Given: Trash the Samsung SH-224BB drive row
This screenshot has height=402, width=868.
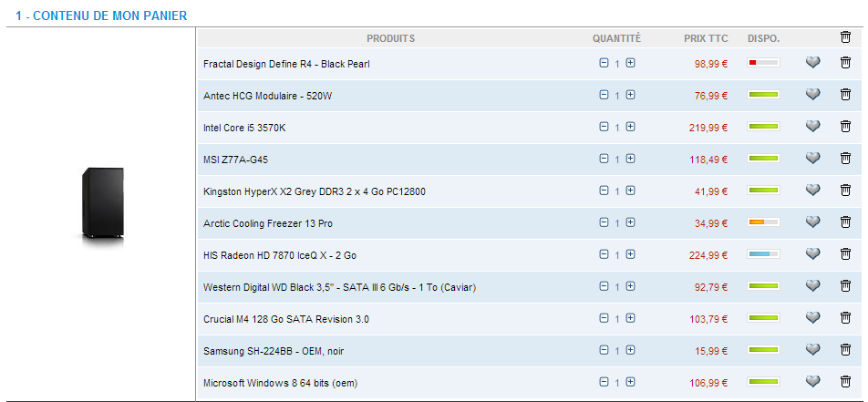Looking at the screenshot, I should pyautogui.click(x=845, y=350).
